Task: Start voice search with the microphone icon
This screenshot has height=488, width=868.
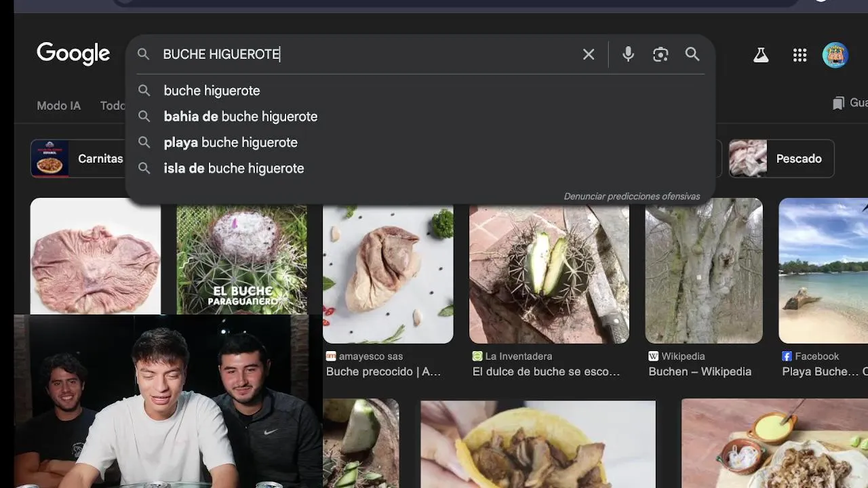Action: [628, 54]
